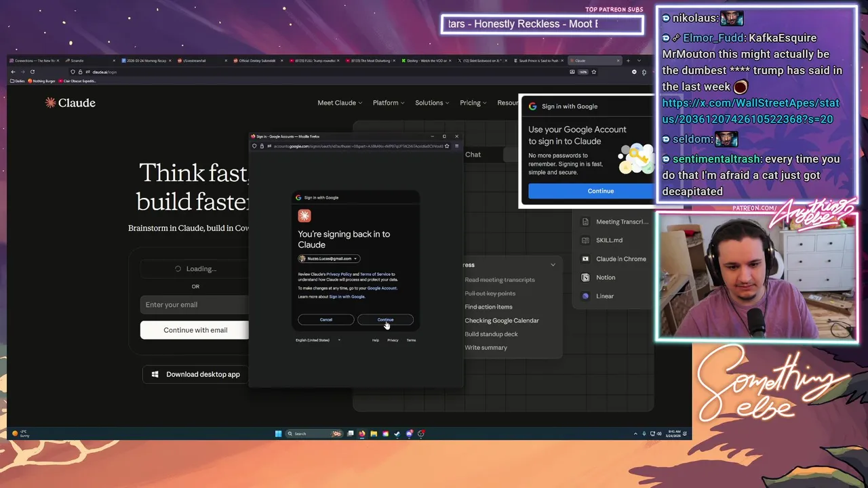Open the Dailies bookmarks folder
The width and height of the screenshot is (868, 488).
coord(18,81)
